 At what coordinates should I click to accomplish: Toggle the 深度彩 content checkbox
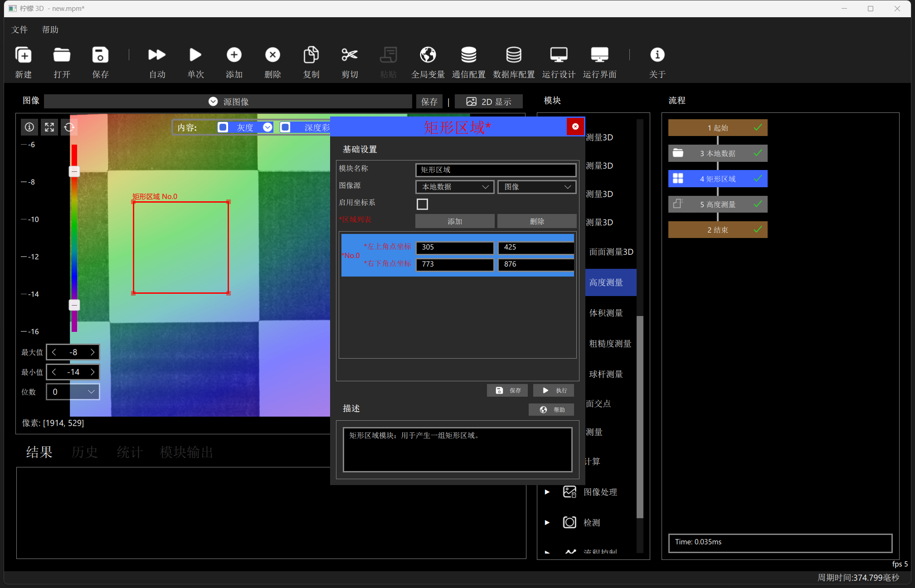pyautogui.click(x=285, y=127)
